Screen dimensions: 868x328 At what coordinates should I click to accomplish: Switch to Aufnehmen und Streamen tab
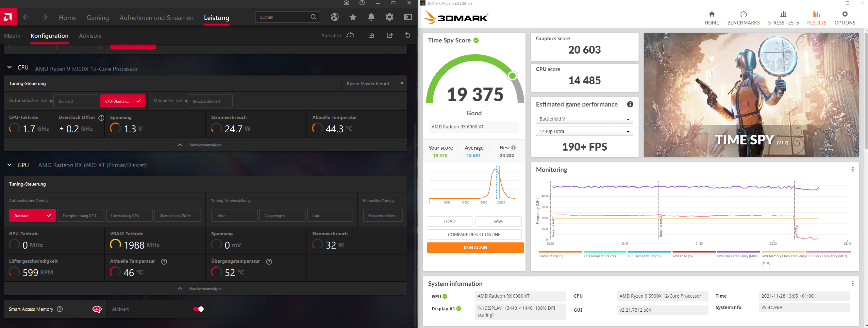click(x=156, y=18)
